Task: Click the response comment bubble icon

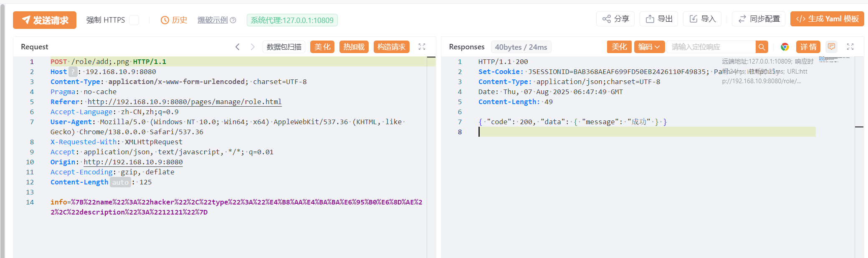Action: [x=831, y=47]
